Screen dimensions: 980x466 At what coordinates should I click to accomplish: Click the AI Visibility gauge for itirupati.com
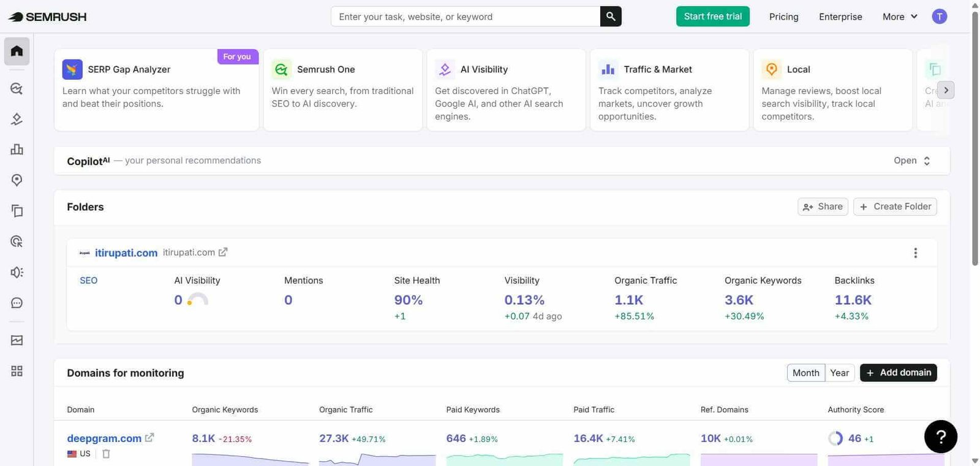pos(198,299)
